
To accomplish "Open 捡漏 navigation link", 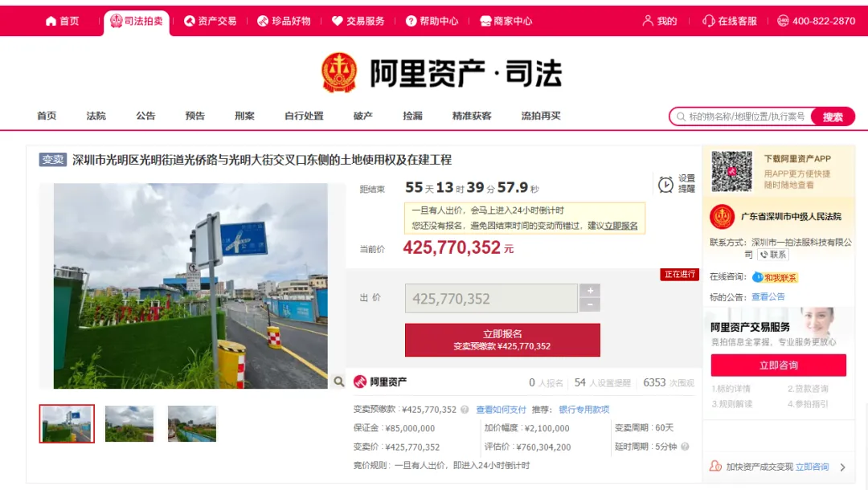I will 412,116.
